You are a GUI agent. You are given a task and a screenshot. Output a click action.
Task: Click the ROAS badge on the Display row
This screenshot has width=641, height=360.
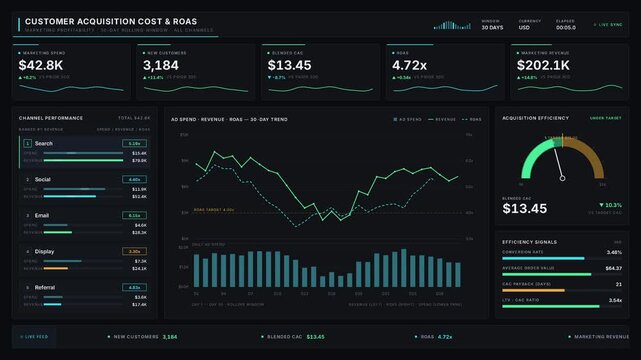coord(134,251)
